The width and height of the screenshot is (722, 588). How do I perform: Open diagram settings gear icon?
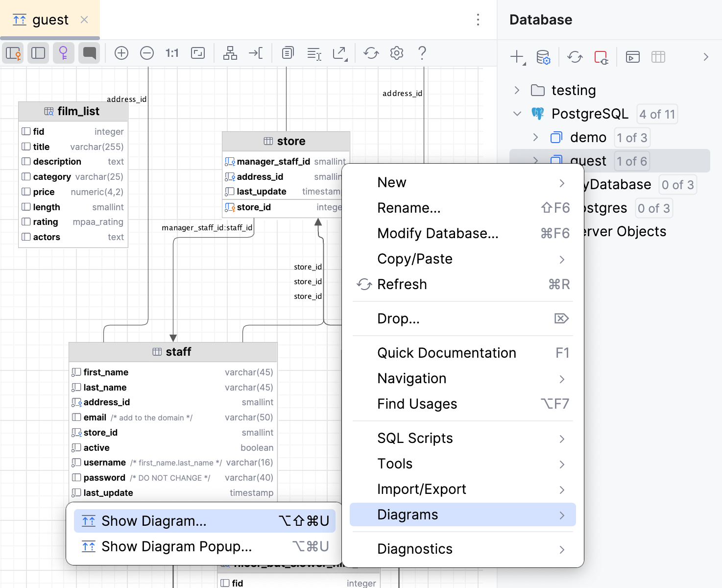(397, 53)
